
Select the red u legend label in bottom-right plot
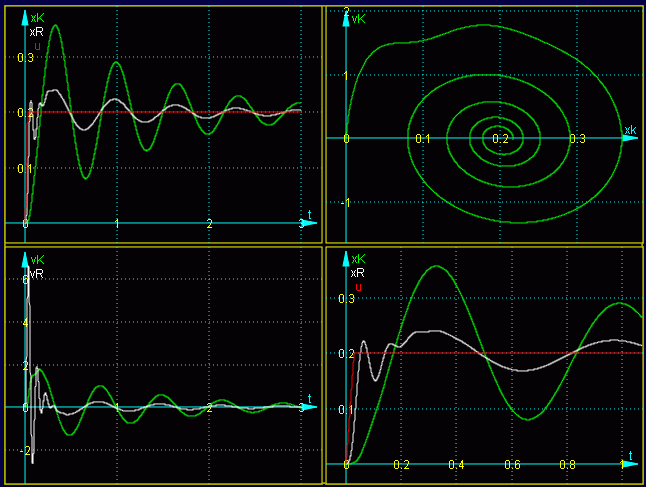click(358, 287)
